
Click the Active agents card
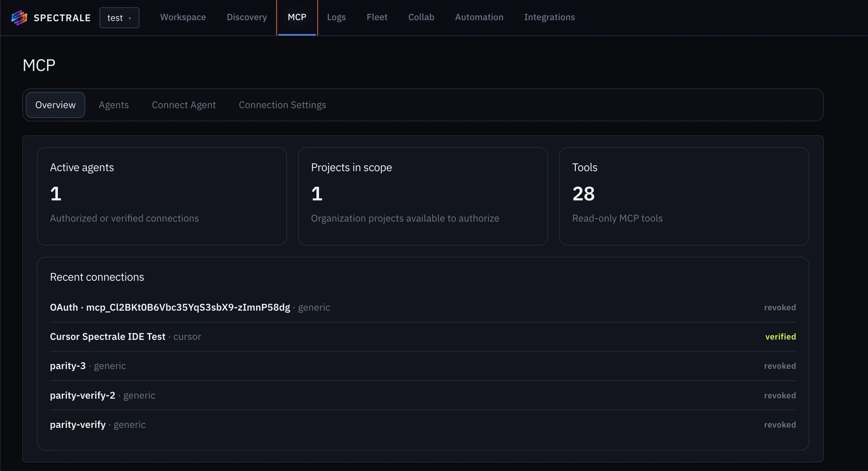point(162,196)
